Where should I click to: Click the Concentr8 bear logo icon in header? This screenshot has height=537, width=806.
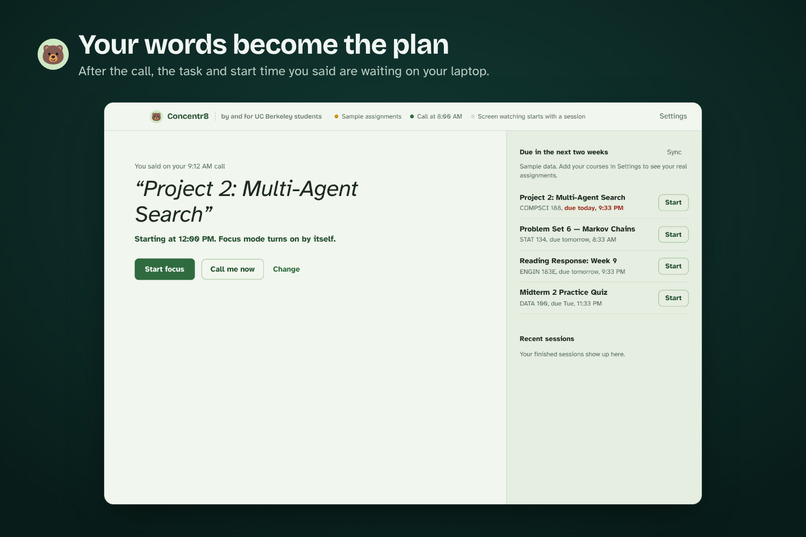click(x=156, y=117)
